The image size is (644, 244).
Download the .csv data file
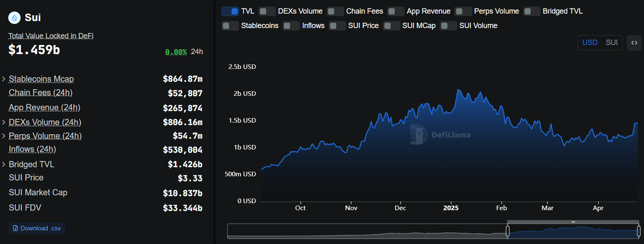coord(37,228)
